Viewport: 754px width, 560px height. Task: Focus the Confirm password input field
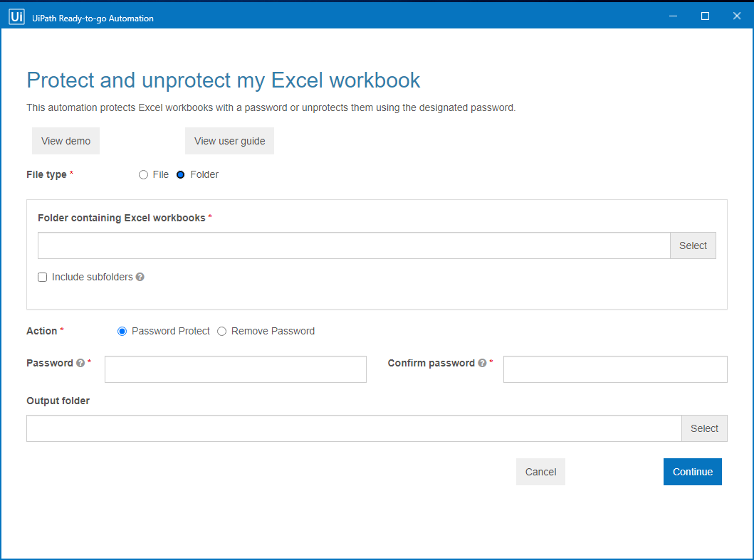[x=615, y=369]
